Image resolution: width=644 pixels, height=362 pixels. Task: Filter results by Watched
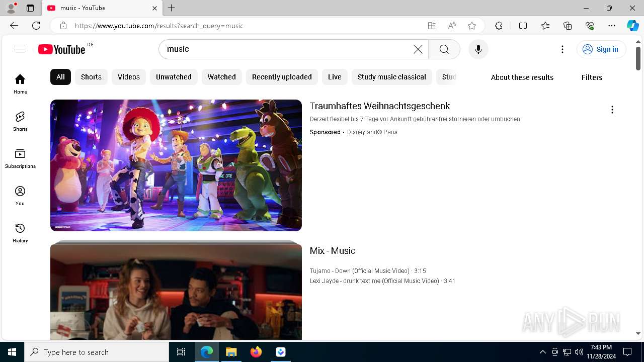222,77
